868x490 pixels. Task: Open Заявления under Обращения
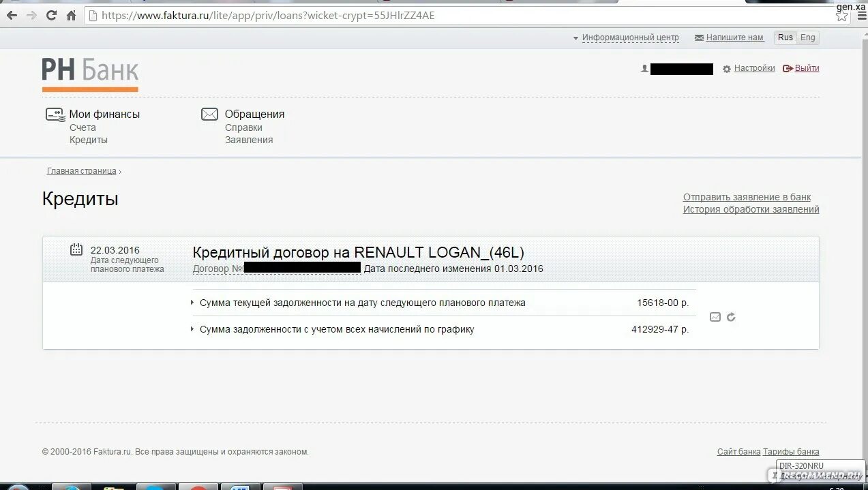pos(249,140)
